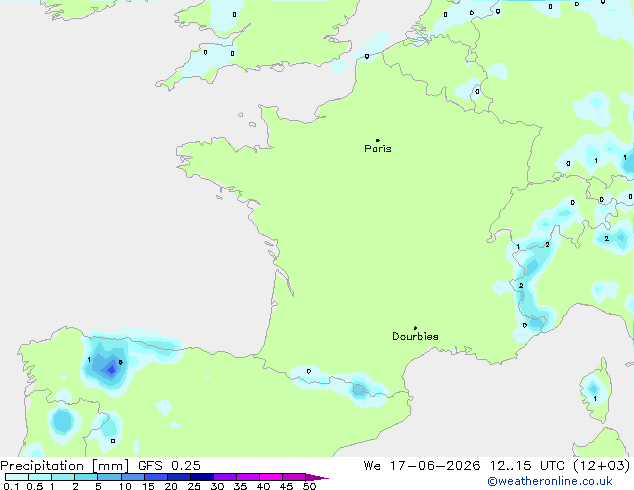Click the Paris city label
634x490 pixels.
click(378, 149)
